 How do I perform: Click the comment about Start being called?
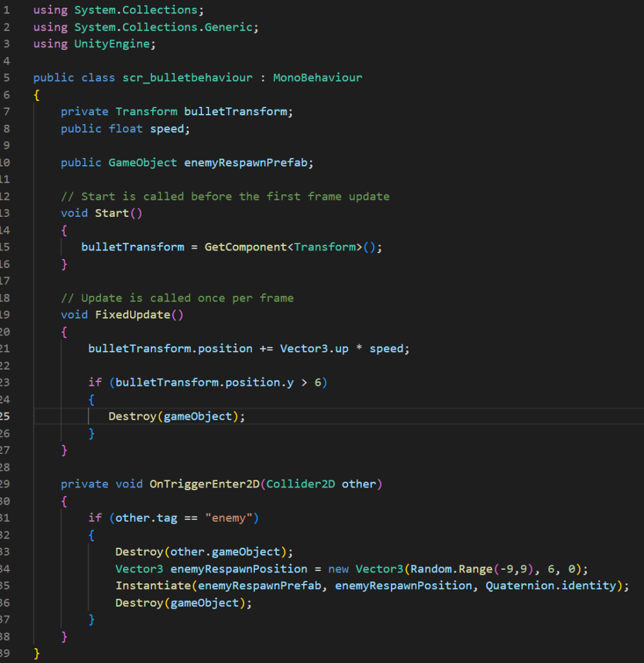(x=225, y=196)
